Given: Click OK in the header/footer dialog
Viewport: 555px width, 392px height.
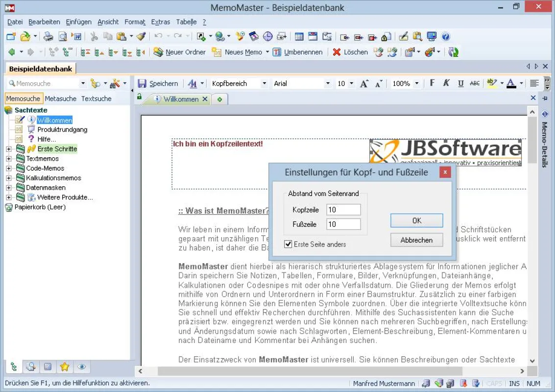Looking at the screenshot, I should (416, 220).
